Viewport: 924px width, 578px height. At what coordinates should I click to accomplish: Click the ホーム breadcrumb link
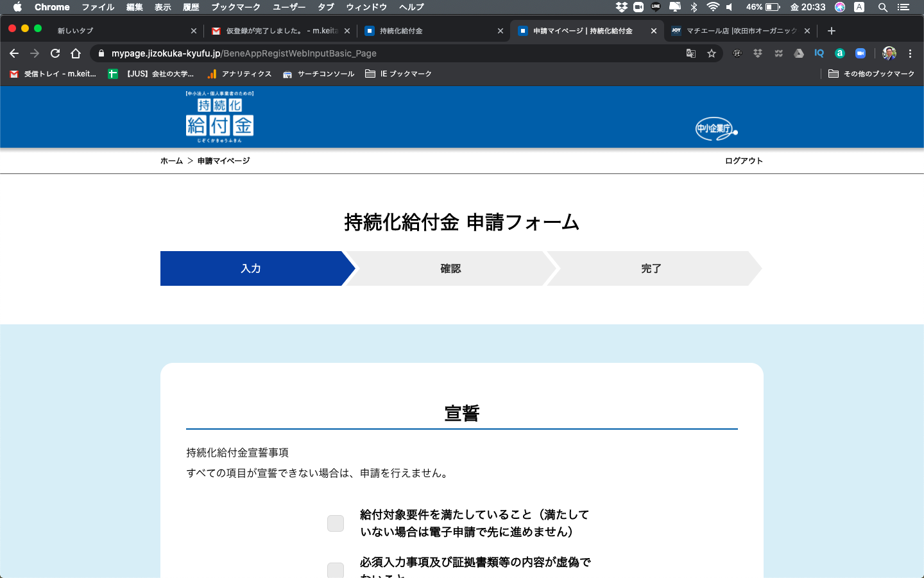[x=171, y=161]
